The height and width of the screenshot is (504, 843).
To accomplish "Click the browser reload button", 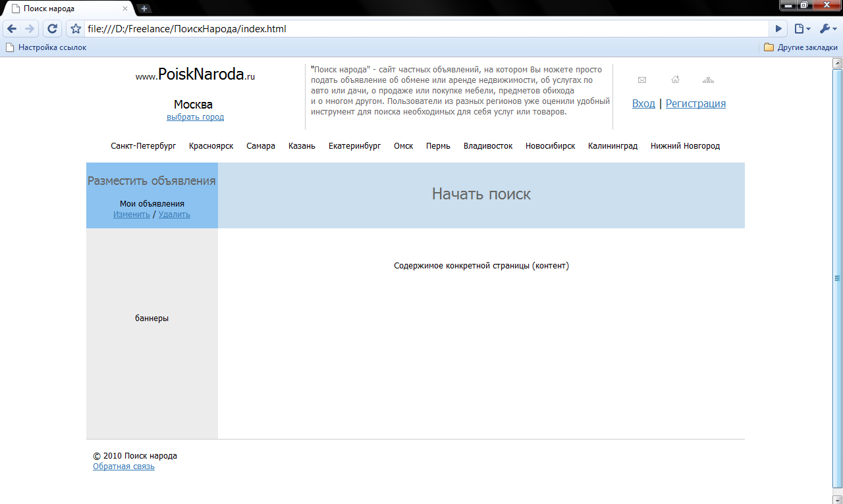I will [x=52, y=29].
